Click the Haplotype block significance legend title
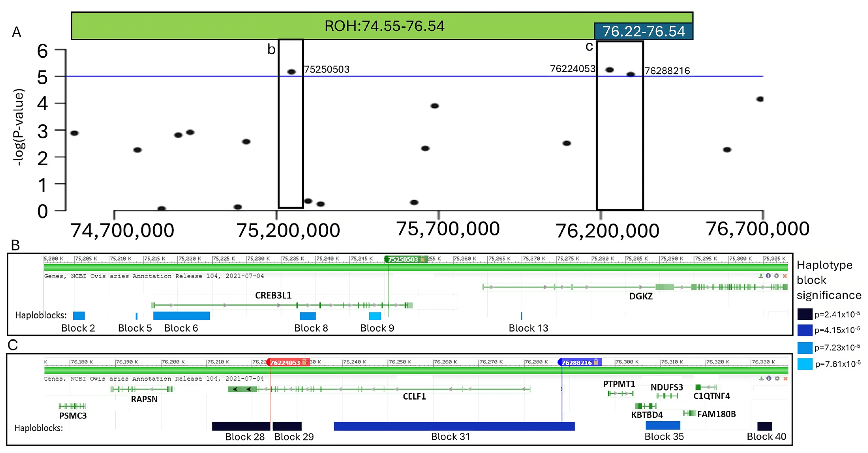 point(829,280)
